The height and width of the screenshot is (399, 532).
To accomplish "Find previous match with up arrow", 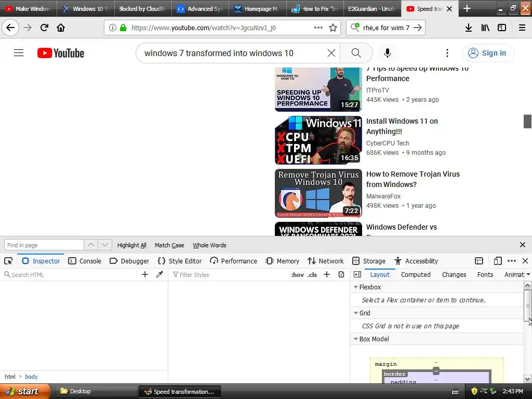I will click(91, 245).
